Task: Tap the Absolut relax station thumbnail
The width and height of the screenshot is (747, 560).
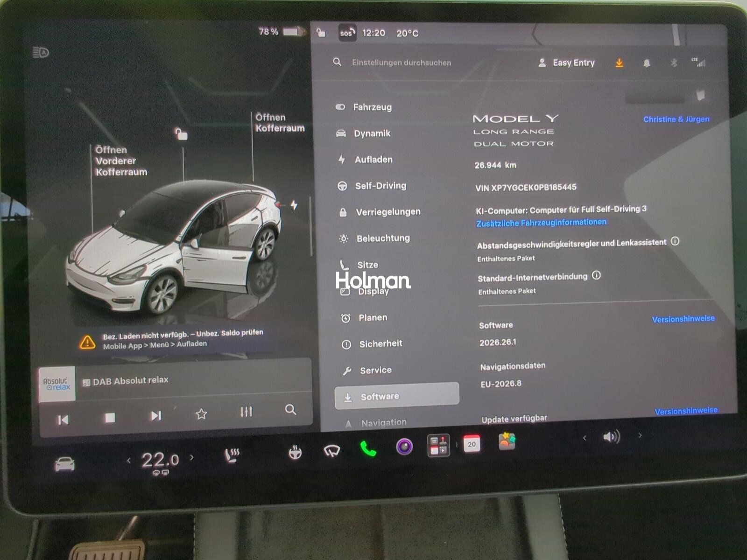Action: (57, 384)
